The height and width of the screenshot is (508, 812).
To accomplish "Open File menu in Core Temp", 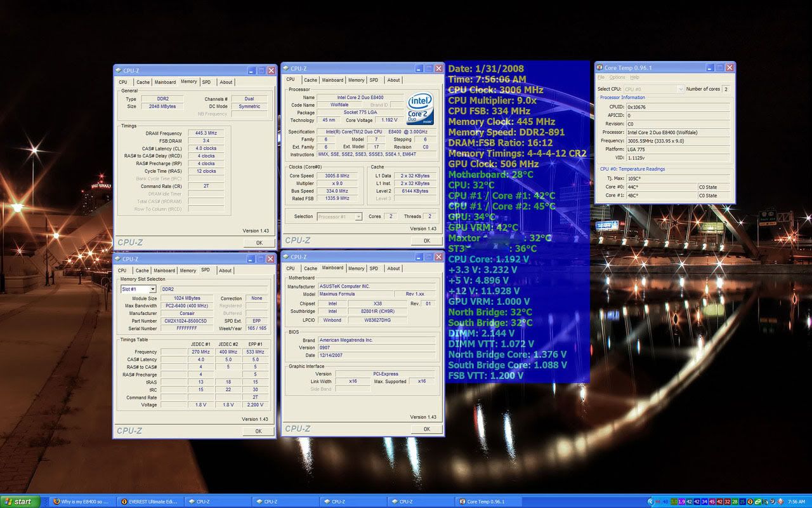I will coord(601,77).
